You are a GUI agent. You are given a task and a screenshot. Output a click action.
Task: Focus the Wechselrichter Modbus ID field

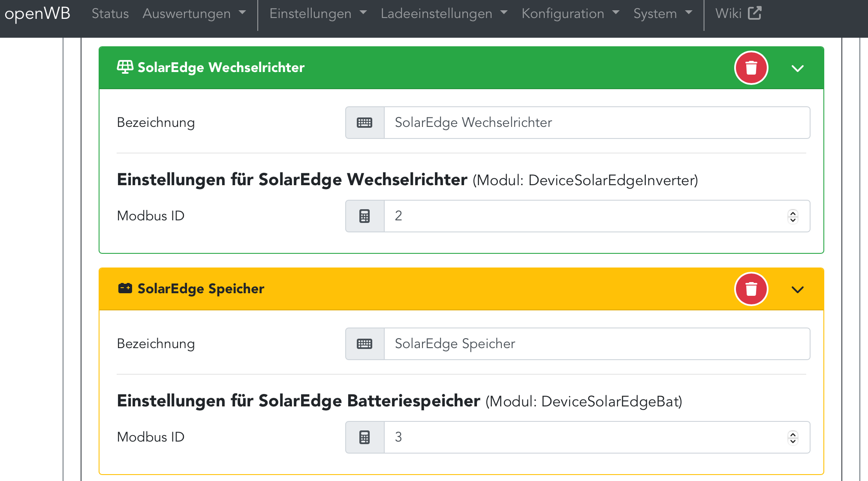point(597,216)
